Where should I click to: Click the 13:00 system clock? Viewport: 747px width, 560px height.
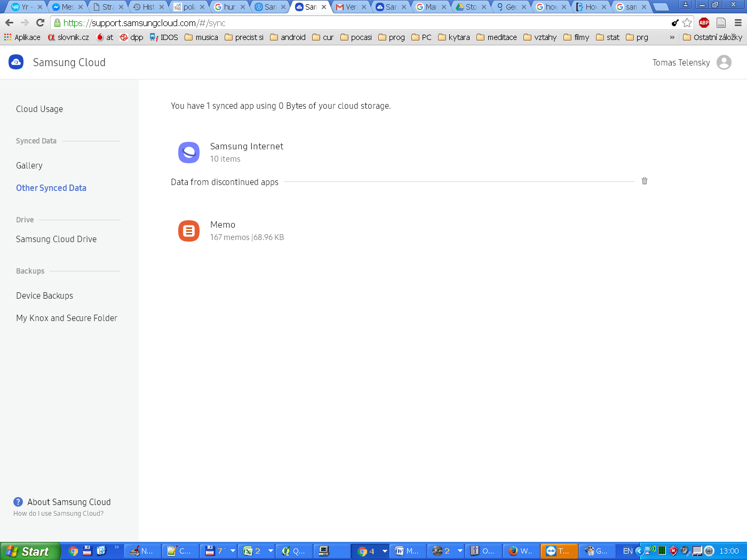tap(729, 551)
